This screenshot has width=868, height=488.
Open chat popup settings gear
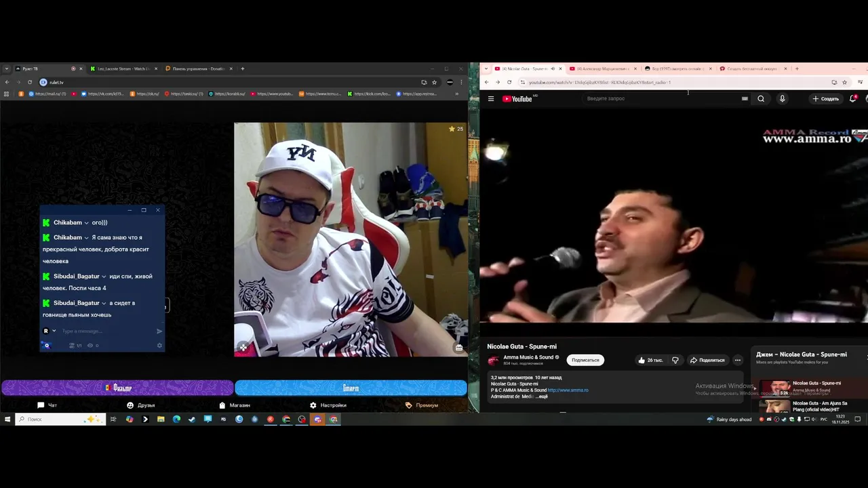160,346
